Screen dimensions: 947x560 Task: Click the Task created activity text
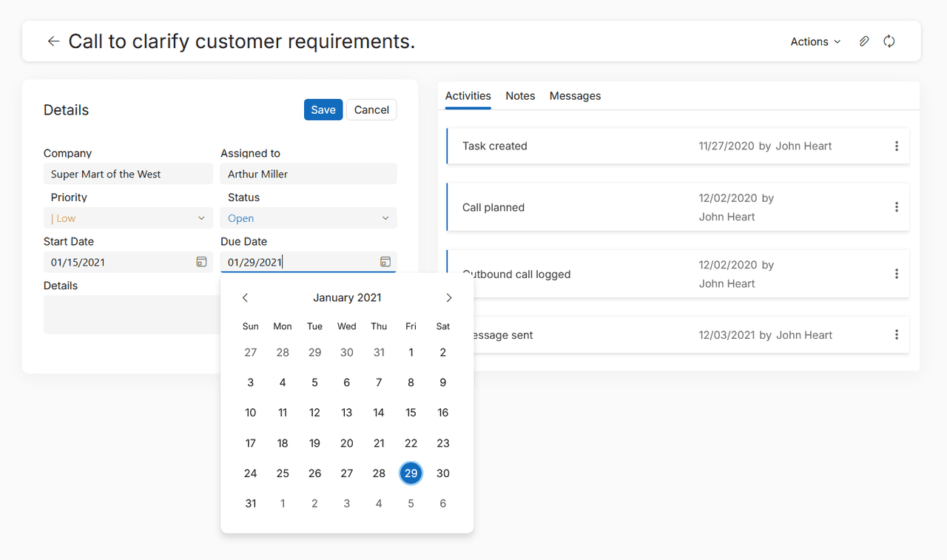point(495,146)
